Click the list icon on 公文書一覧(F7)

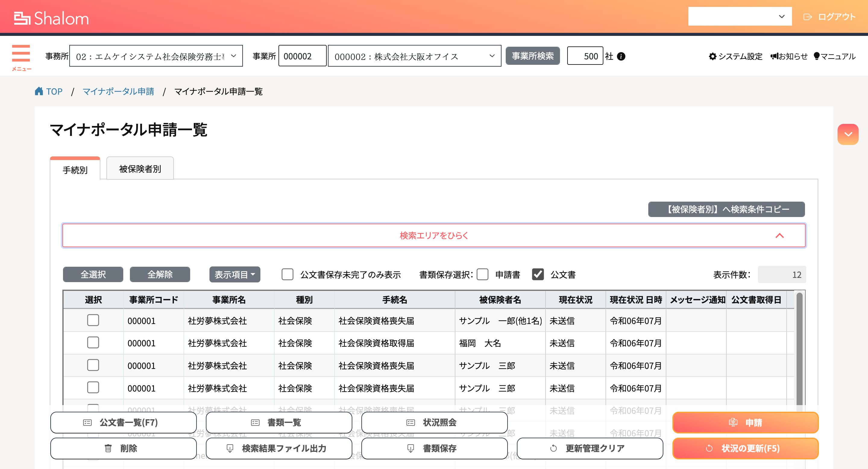click(x=87, y=423)
